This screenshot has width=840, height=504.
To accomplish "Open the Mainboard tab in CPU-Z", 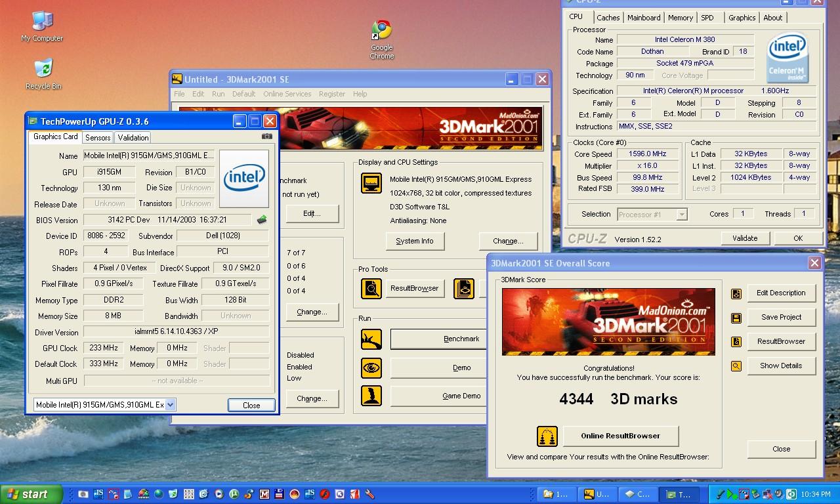I will click(x=644, y=18).
